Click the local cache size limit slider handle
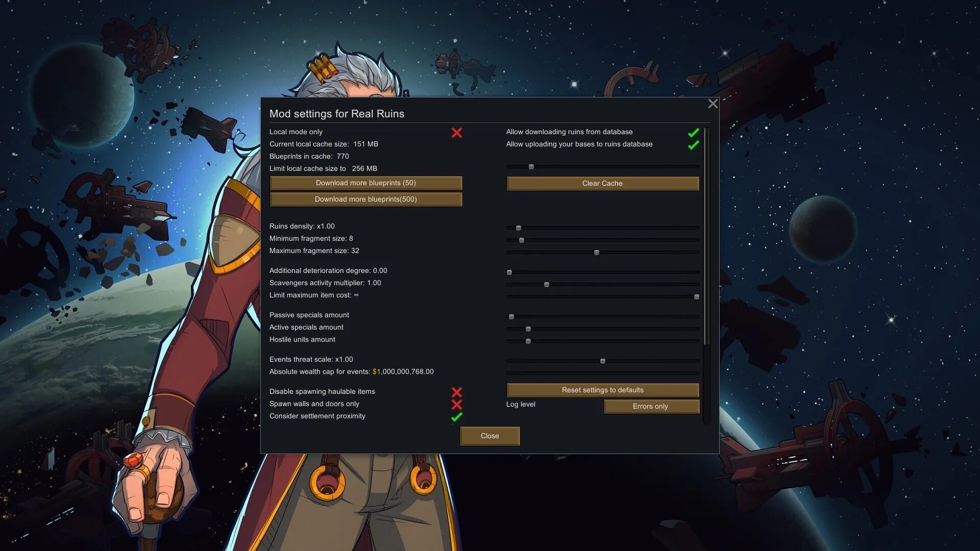Viewport: 980px width, 551px height. (531, 167)
